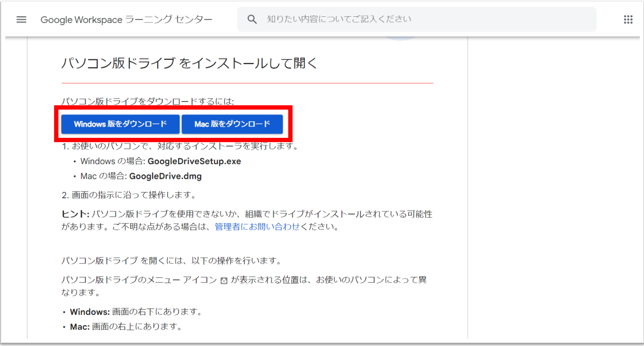Click sentence 以下の操作を行います
This screenshot has width=644, height=346.
[236, 261]
